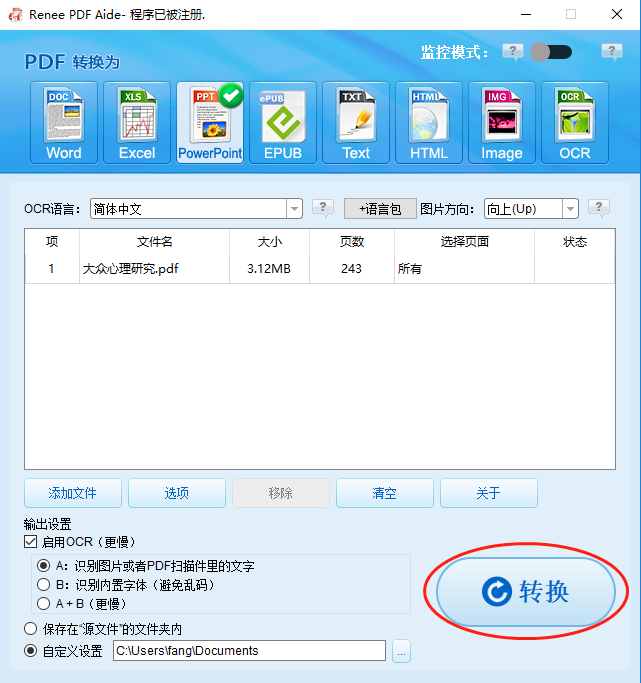Screen dimensions: 641x683
Task: Click the output path field C:\Users\fang\Documents
Action: coord(250,650)
